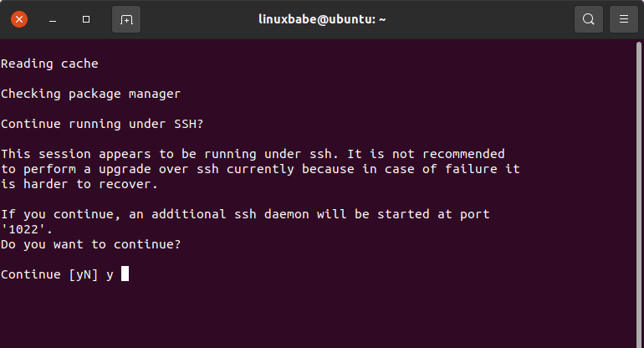Click the '[yN]' option text
The width and height of the screenshot is (644, 348).
(84, 274)
